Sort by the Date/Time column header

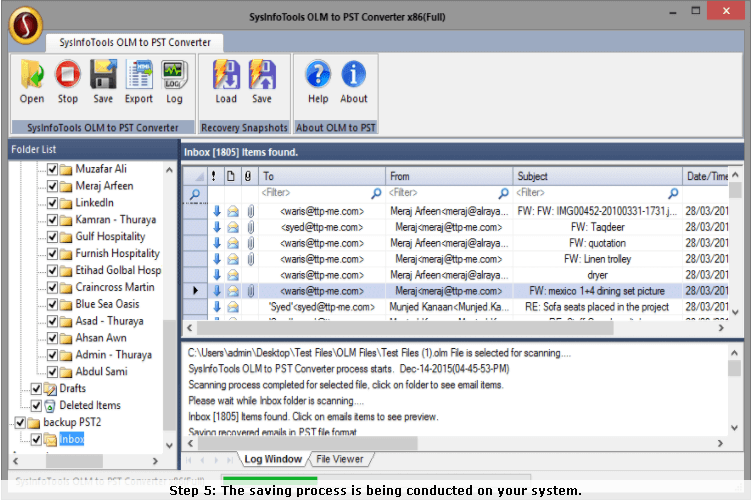[x=707, y=176]
